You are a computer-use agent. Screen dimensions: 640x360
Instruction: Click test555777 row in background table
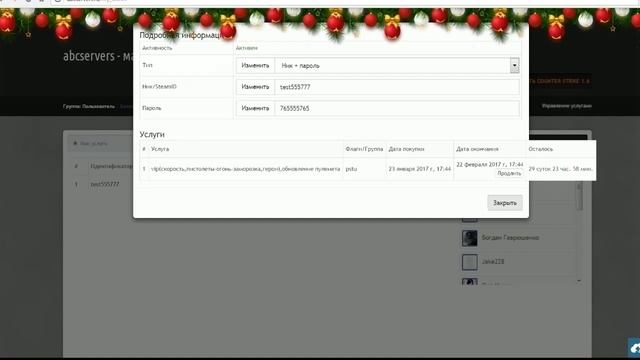pos(105,184)
